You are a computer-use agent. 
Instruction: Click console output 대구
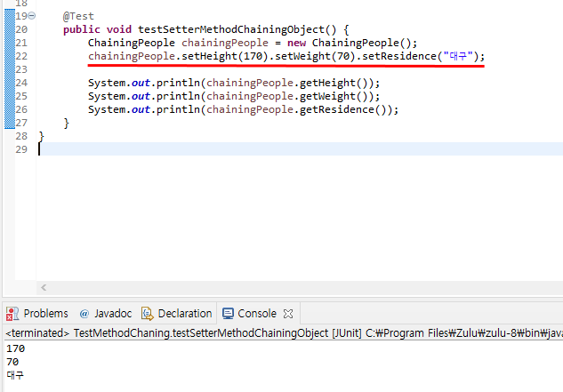15,375
